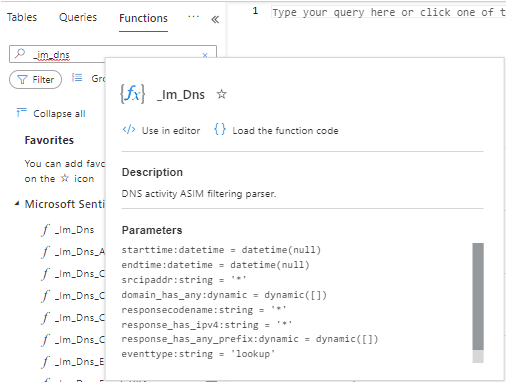Select the _Im_Dns function in the tree
The image size is (506, 382).
pyautogui.click(x=75, y=230)
